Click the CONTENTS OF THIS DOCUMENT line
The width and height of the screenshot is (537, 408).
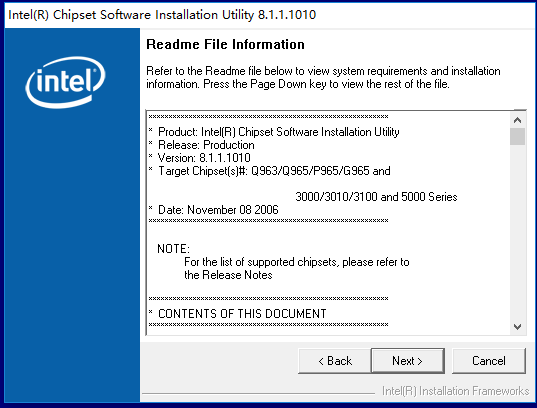(x=242, y=314)
